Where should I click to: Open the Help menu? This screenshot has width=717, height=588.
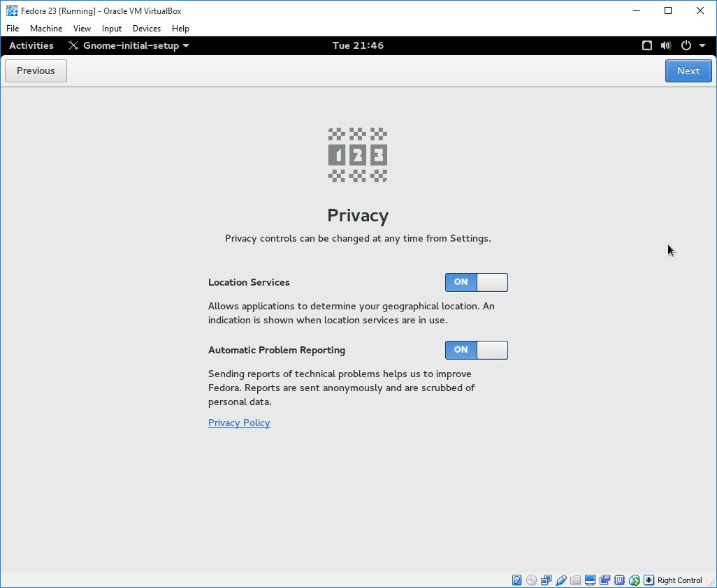tap(180, 29)
